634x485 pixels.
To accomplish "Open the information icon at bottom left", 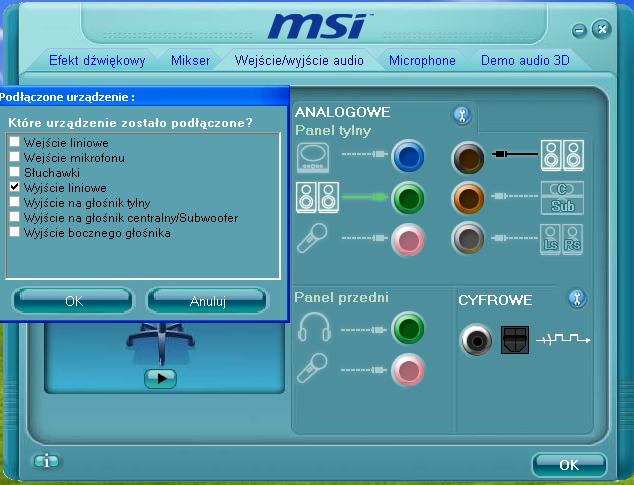I will click(x=46, y=461).
